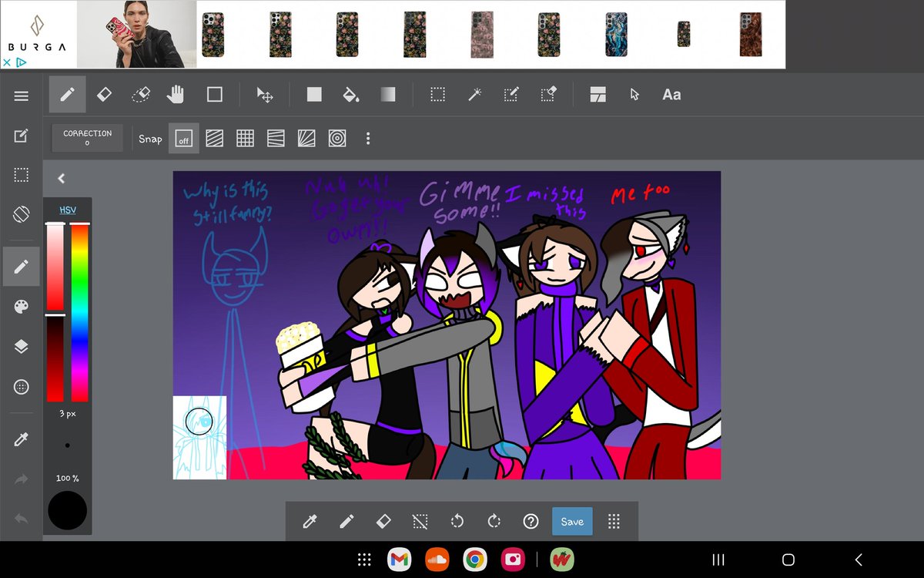Select the rectangle shape tool
This screenshot has height=578, width=924.
[215, 94]
